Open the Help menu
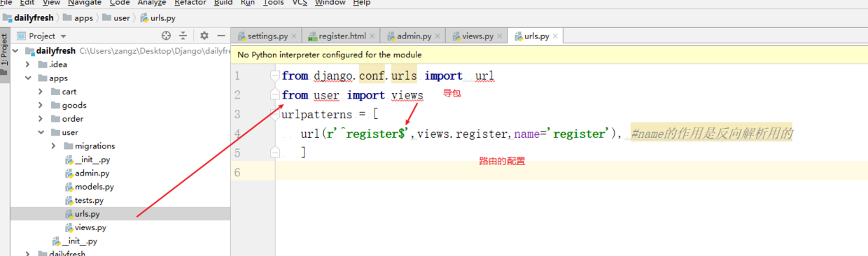868x256 pixels. coord(362,3)
